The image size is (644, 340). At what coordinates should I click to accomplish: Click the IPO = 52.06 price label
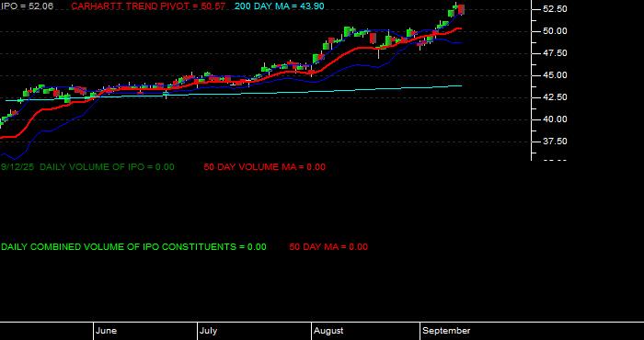27,6
